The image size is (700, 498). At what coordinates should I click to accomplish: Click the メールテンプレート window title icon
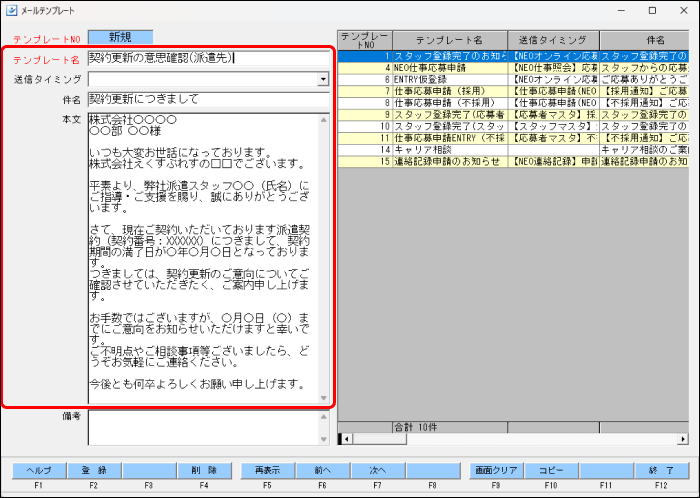(12, 10)
